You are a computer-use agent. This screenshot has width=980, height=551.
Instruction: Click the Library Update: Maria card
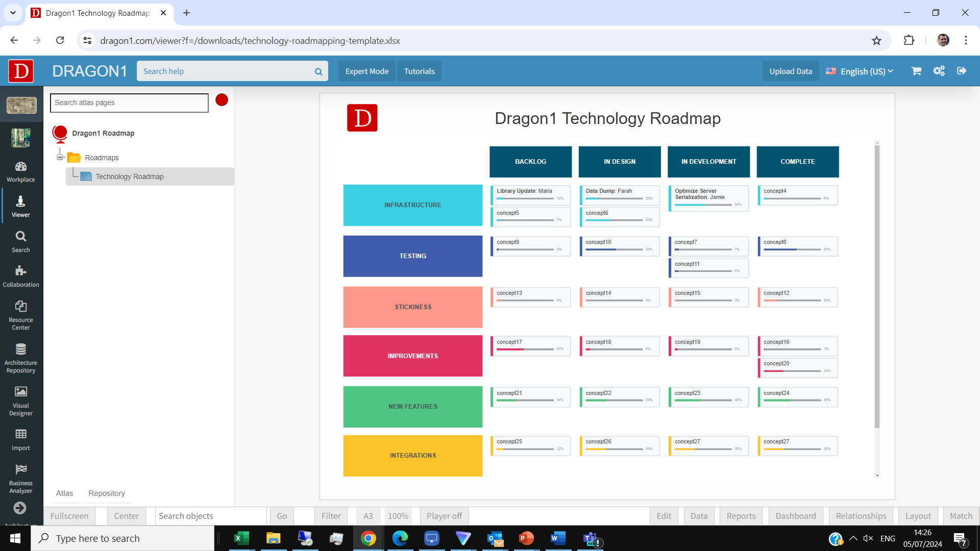pos(530,195)
